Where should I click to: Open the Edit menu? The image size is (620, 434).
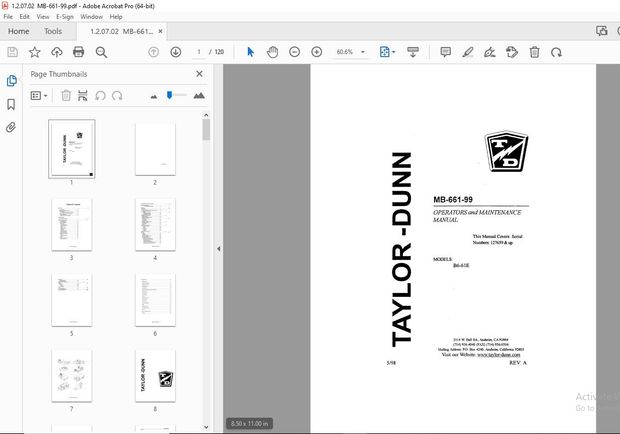point(25,17)
